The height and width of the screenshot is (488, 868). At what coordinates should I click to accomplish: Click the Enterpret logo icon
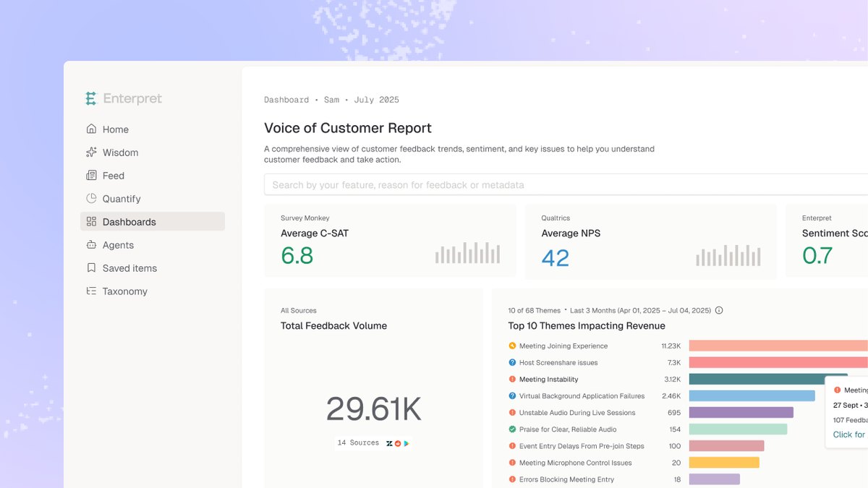tap(90, 98)
